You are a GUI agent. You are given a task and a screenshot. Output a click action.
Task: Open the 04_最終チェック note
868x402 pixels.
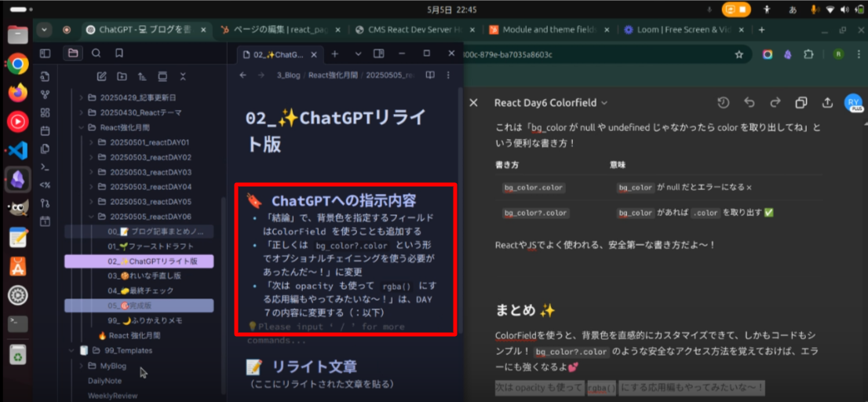coord(139,291)
